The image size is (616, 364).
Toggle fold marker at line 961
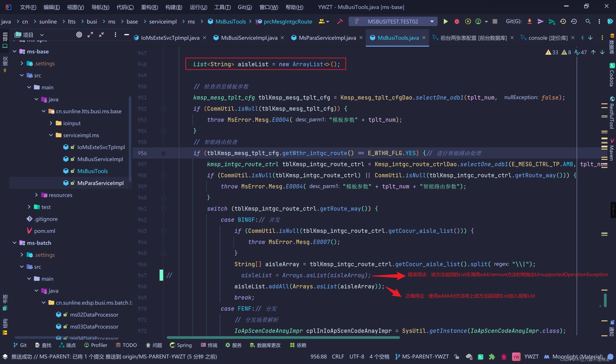coord(163,209)
